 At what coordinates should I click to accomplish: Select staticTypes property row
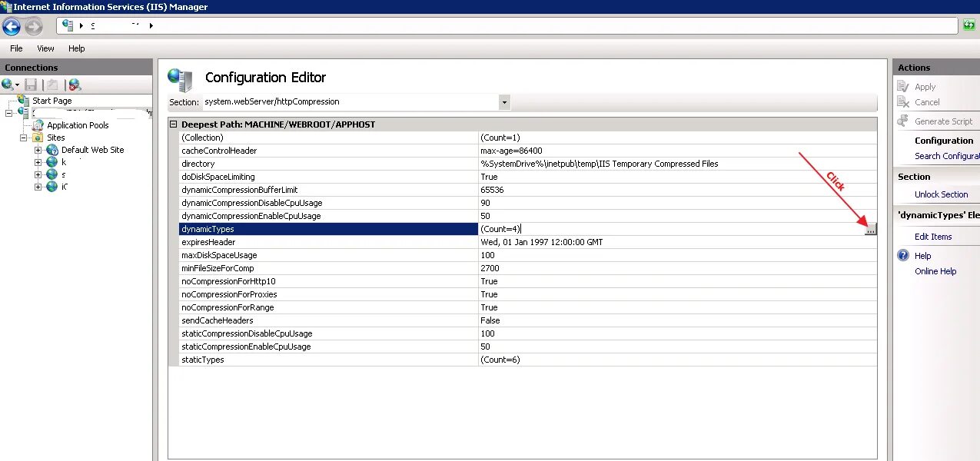pyautogui.click(x=527, y=360)
